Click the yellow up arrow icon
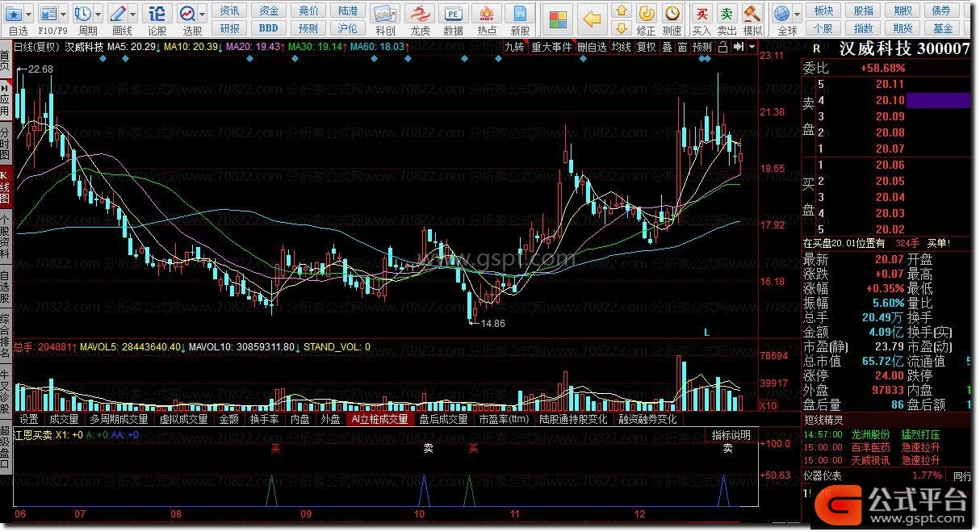Viewport: 980px width, 532px height. click(621, 10)
